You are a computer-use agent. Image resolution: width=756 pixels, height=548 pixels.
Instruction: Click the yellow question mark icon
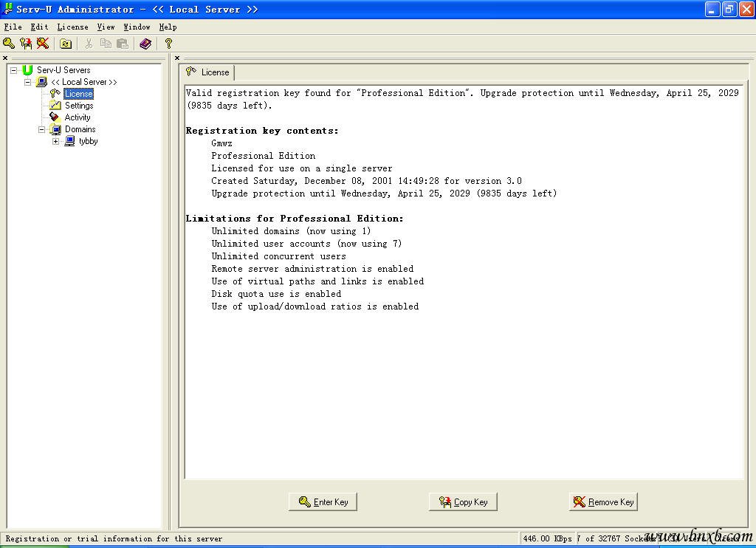click(168, 44)
